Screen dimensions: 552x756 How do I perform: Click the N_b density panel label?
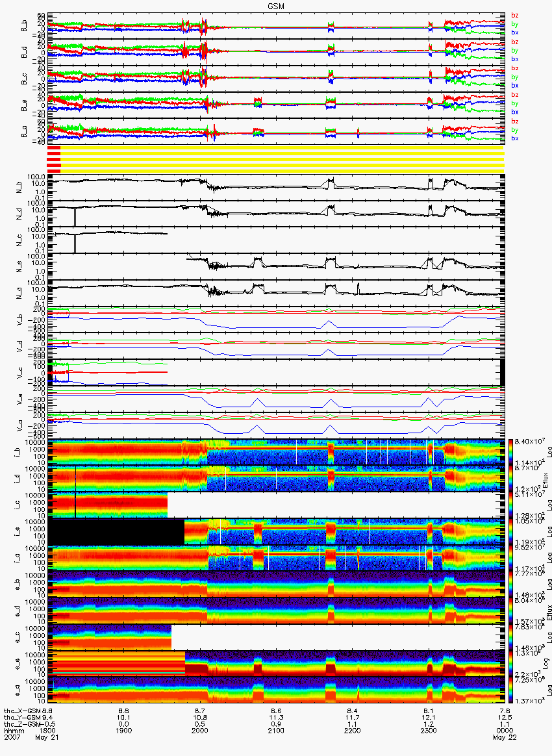19,186
